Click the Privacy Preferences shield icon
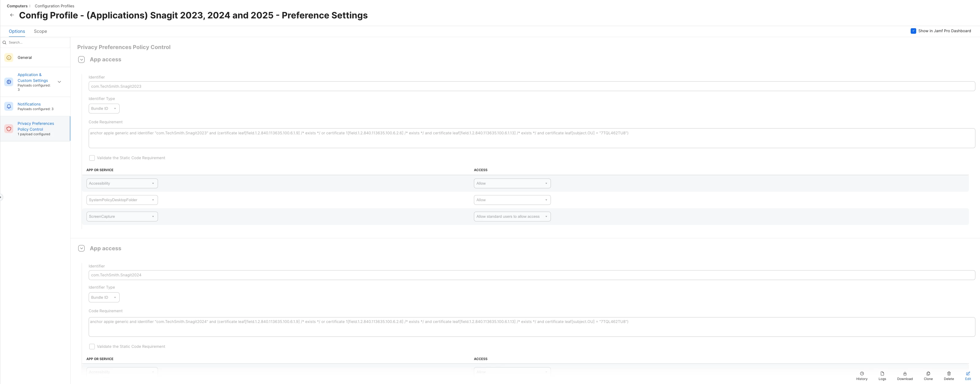The image size is (980, 384). (x=9, y=129)
